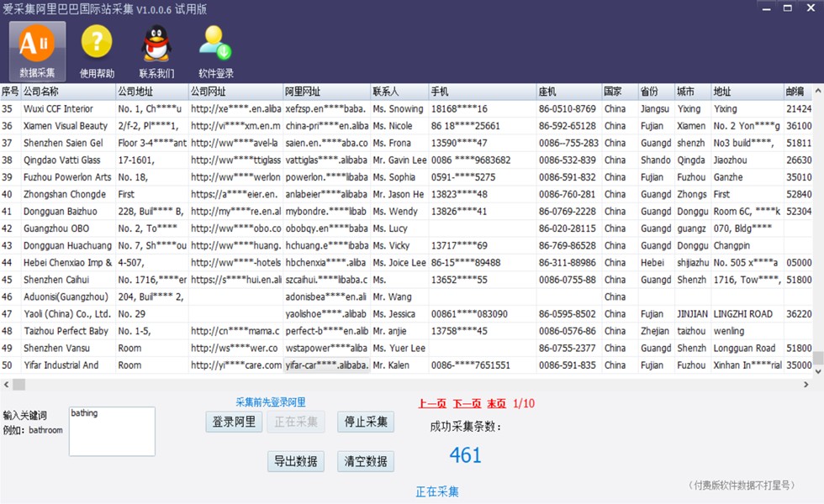Screen dimensions: 824x504
Task: Stop collection with 停止采集 button
Action: click(366, 422)
